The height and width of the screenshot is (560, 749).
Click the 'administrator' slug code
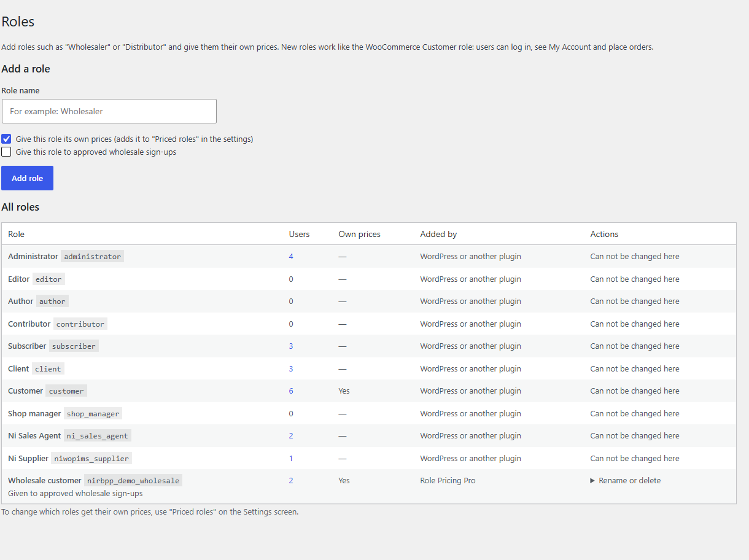(x=93, y=257)
